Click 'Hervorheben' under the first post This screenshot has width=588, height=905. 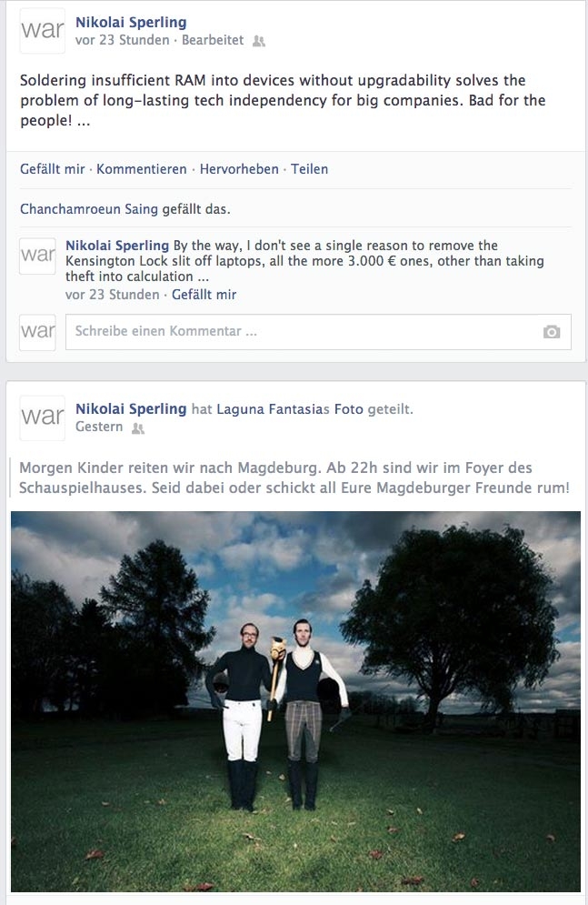click(x=239, y=169)
